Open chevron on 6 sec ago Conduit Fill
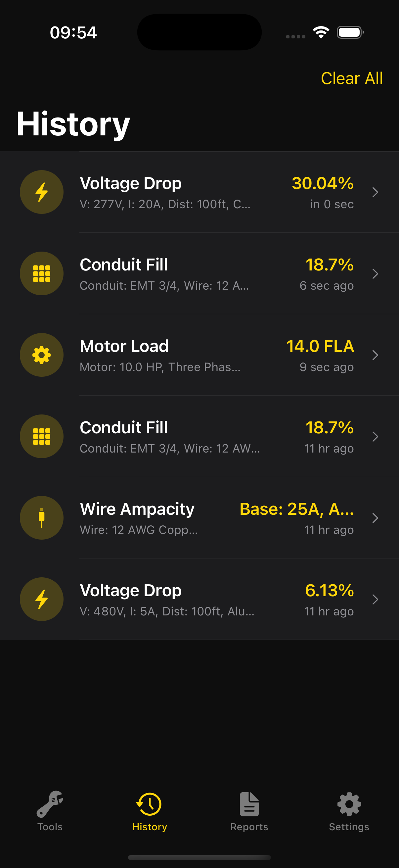This screenshot has width=399, height=868. [x=375, y=273]
